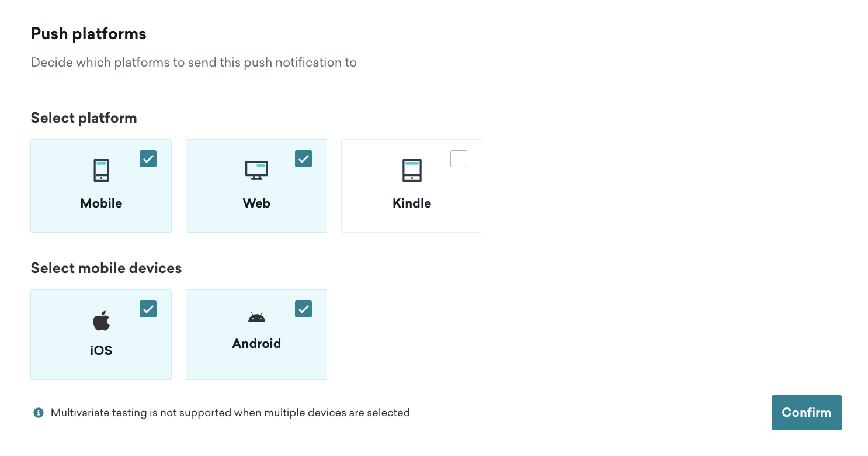Click the Mobile platform card
Viewport: 868px width, 456px height.
(x=101, y=186)
